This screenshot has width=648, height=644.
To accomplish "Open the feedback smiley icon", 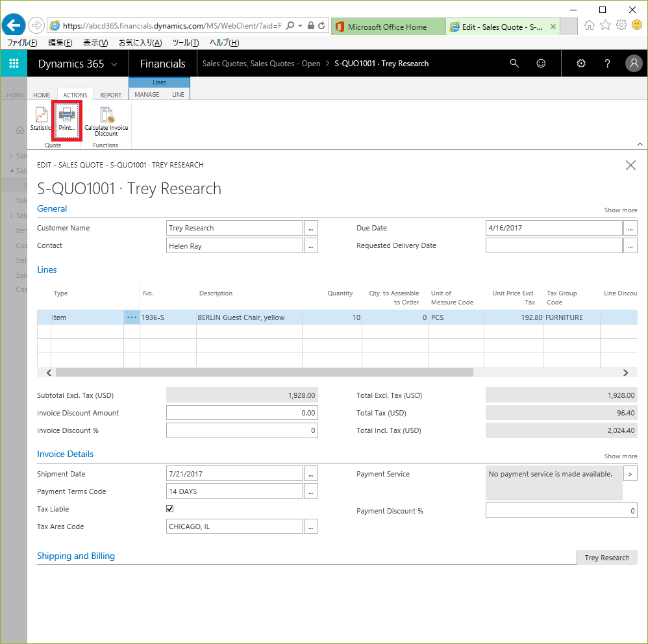I will 541,64.
